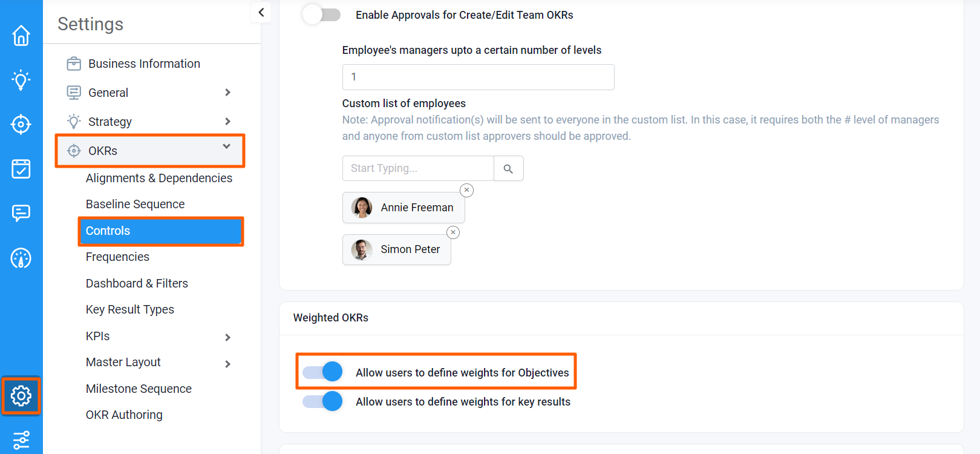Open the chat messages icon in the sidebar
Image resolution: width=980 pixels, height=454 pixels.
[x=21, y=213]
